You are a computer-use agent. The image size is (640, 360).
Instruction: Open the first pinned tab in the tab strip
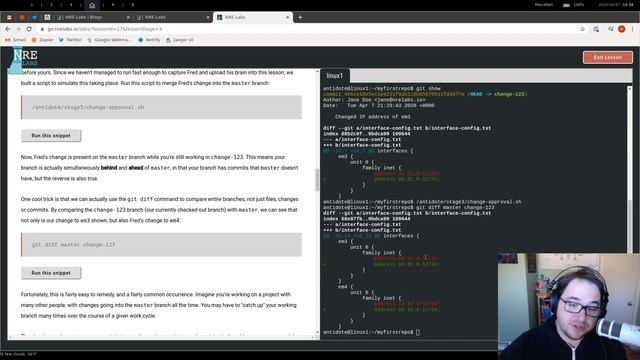(9, 17)
